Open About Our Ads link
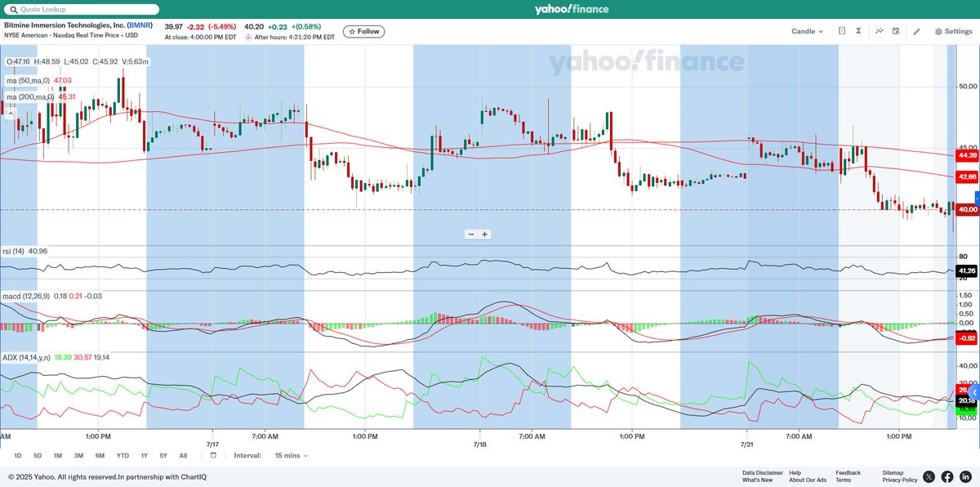Viewport: 980px width, 487px height. click(808, 480)
